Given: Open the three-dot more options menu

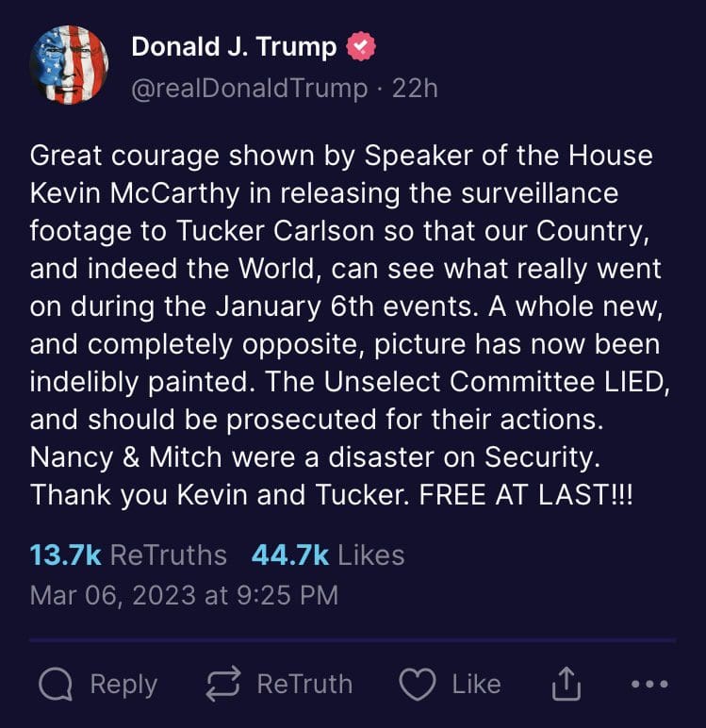Looking at the screenshot, I should point(649,685).
